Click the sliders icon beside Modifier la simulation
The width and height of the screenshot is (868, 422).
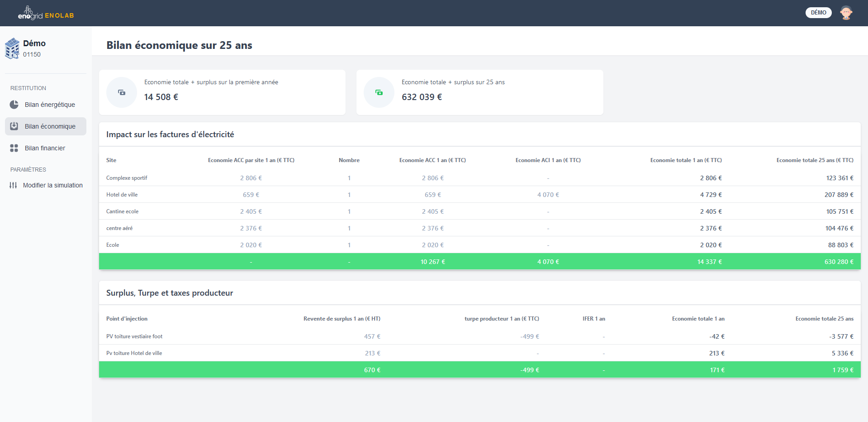(13, 185)
